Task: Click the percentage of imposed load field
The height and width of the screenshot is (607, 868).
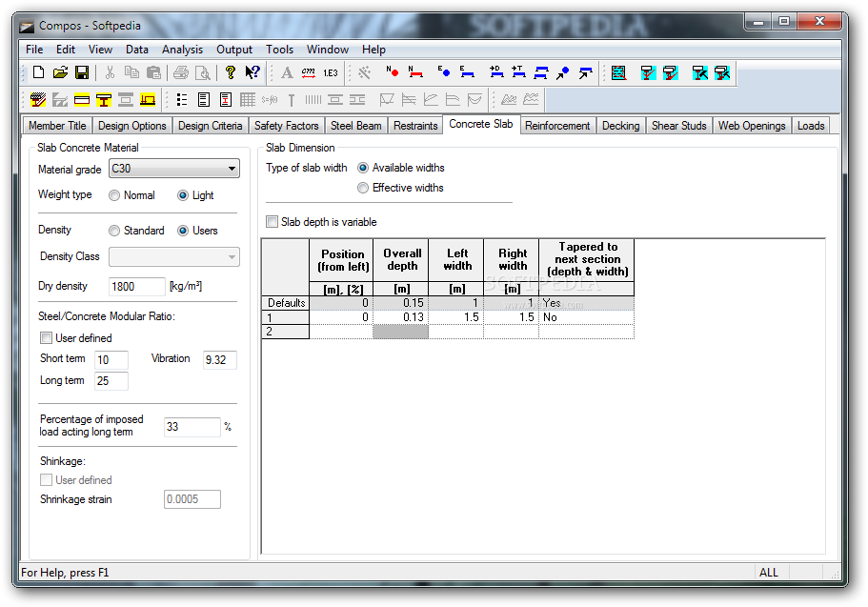Action: [192, 427]
